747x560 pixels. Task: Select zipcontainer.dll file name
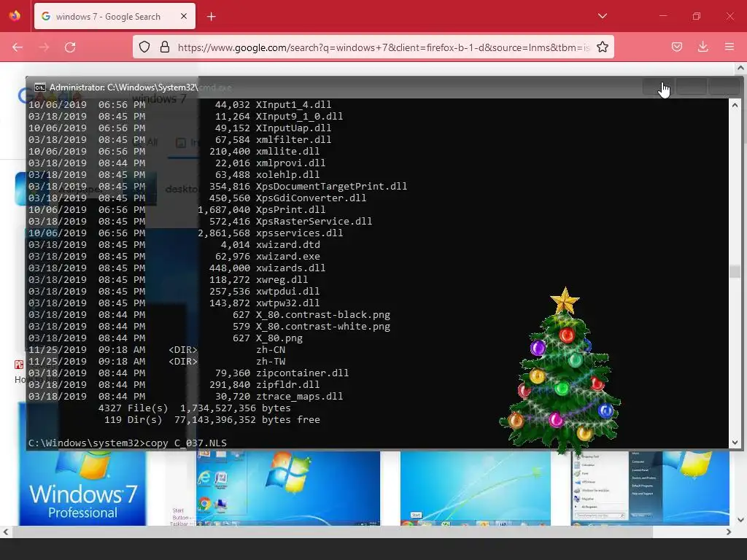coord(303,373)
